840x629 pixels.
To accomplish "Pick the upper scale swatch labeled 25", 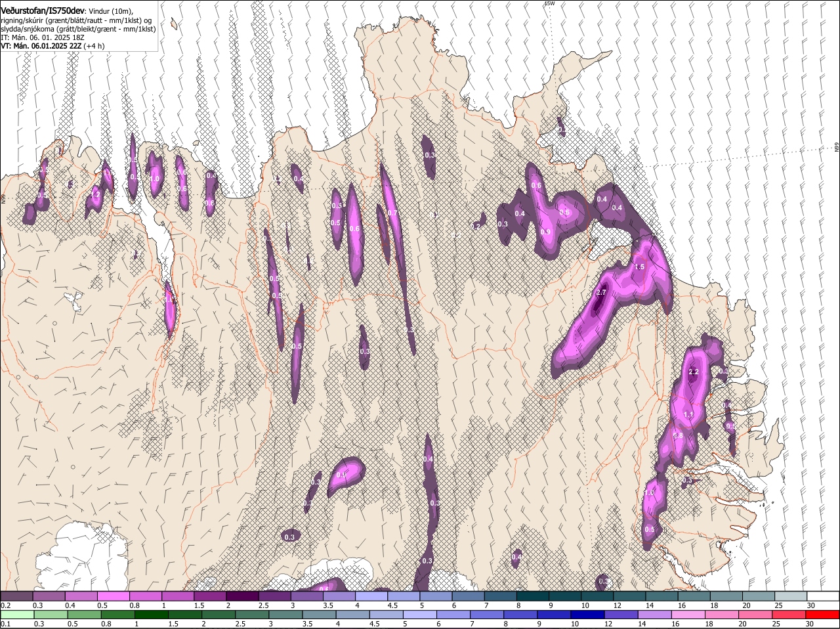I will (x=791, y=596).
